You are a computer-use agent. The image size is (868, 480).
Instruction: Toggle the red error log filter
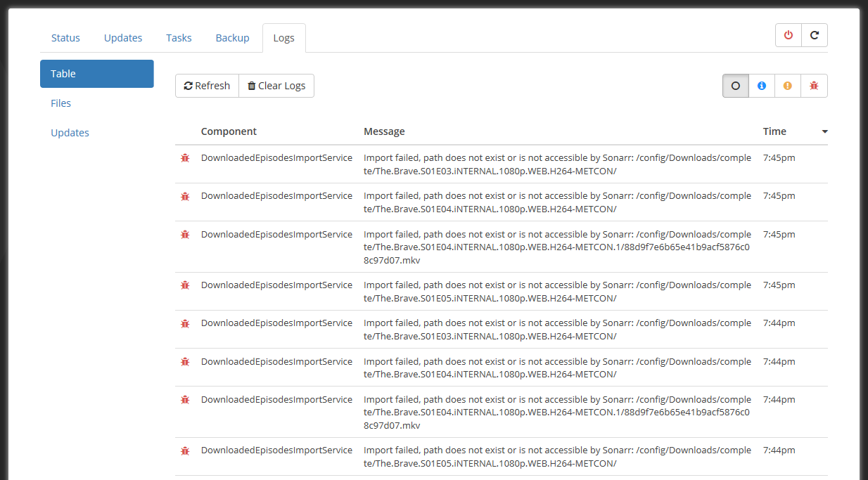[x=814, y=85]
